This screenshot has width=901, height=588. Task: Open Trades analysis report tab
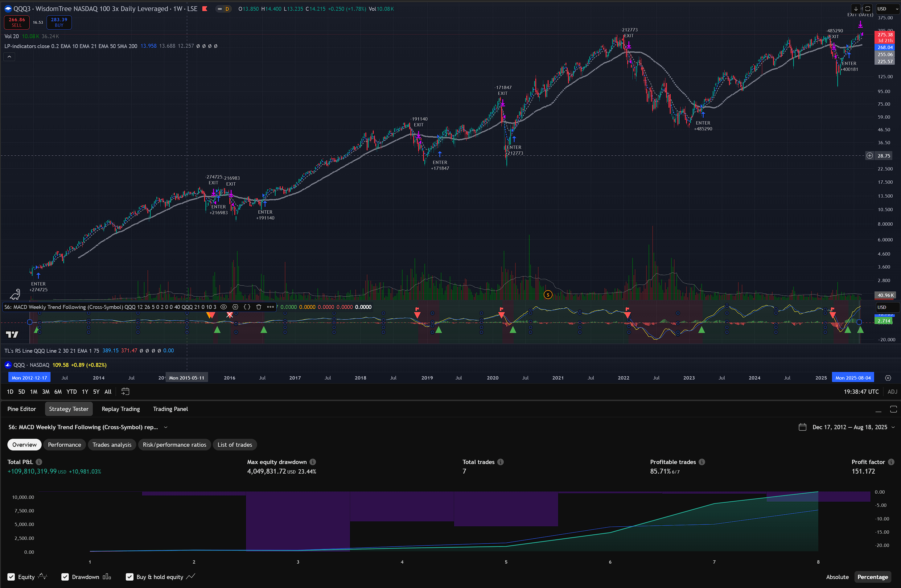pyautogui.click(x=112, y=445)
